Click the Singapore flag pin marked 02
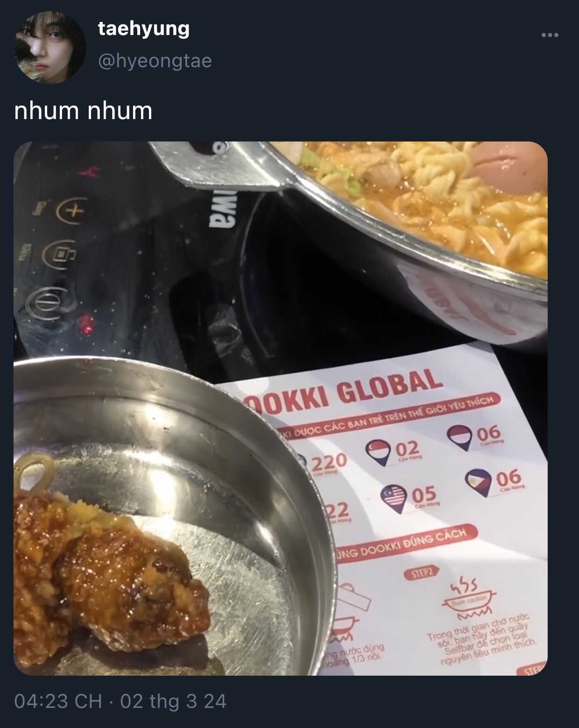 point(379,452)
